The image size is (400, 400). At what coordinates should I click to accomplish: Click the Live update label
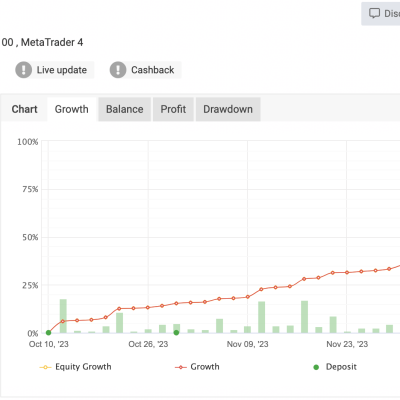(62, 70)
